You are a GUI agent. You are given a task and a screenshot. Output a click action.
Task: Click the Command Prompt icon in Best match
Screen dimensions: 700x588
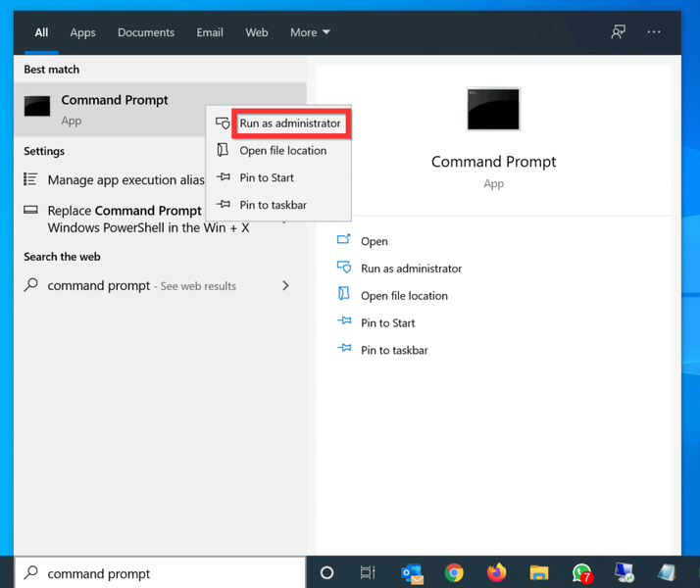(x=37, y=106)
